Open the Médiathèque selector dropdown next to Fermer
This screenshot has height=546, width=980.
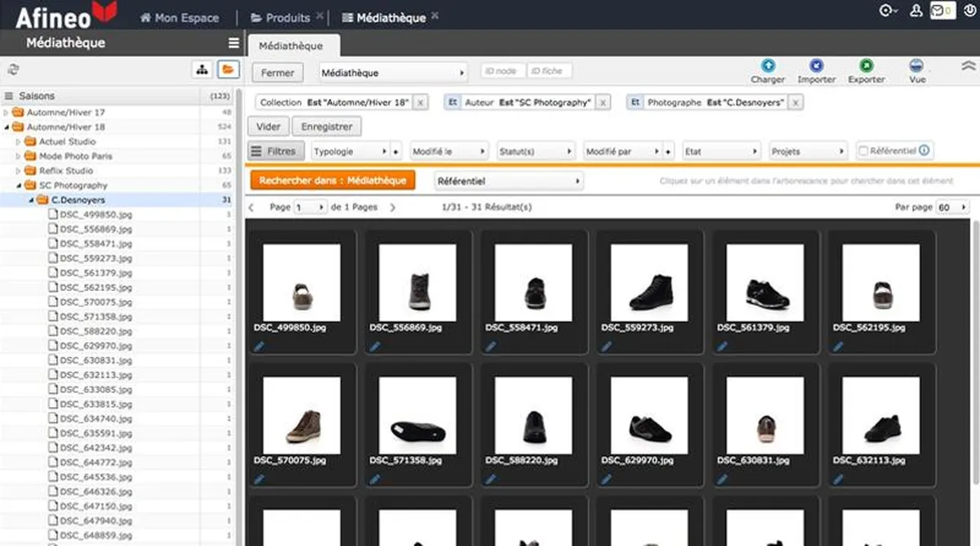(x=392, y=73)
